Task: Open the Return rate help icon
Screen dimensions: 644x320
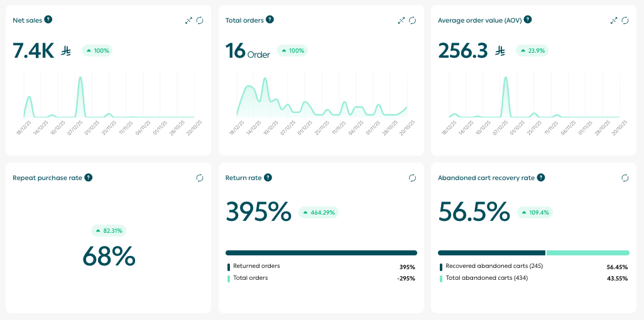Action: [x=268, y=178]
